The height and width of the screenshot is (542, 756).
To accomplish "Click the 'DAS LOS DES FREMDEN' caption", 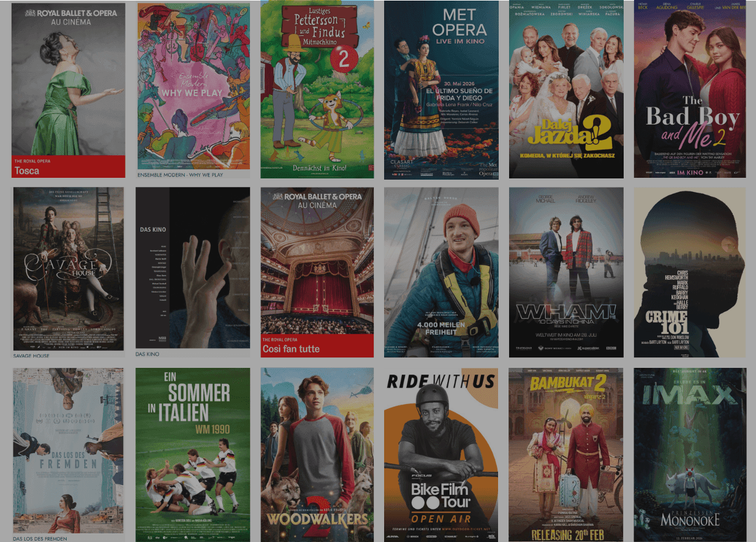I will (40, 538).
